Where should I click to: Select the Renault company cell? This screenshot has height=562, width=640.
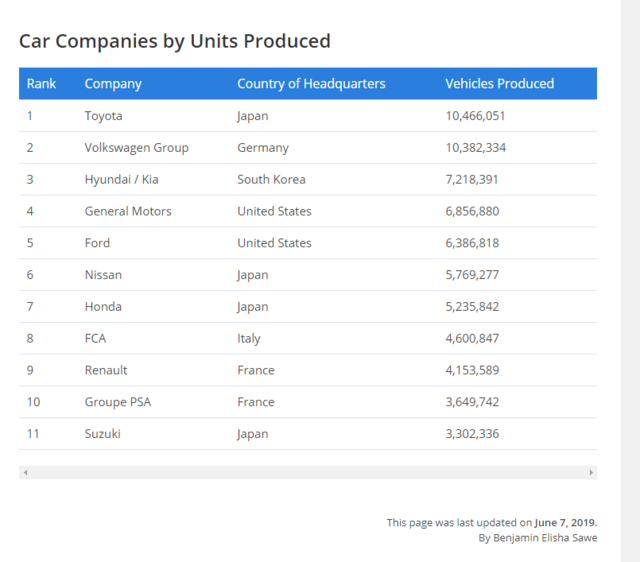point(106,371)
